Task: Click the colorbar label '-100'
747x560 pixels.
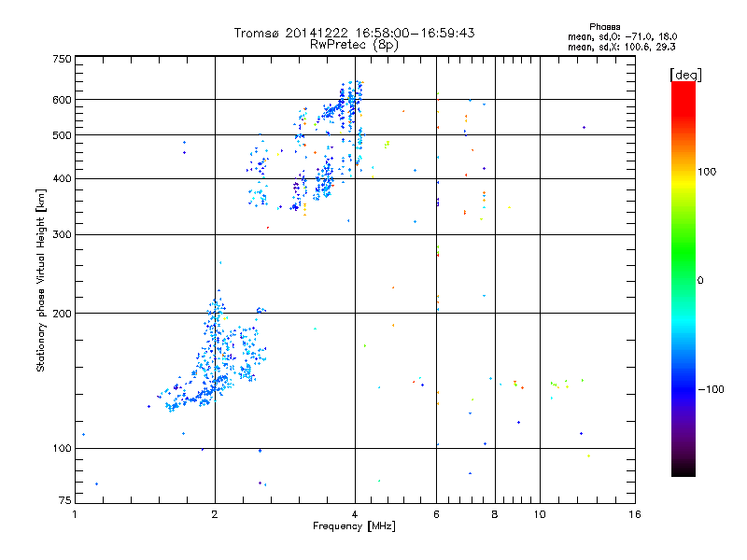Action: click(711, 389)
